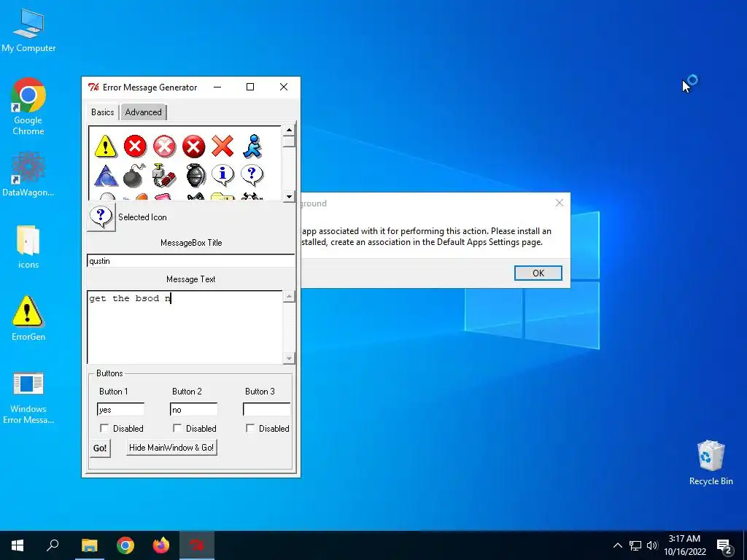
Task: Click the Error Message Generator taskbar button
Action: tap(197, 545)
